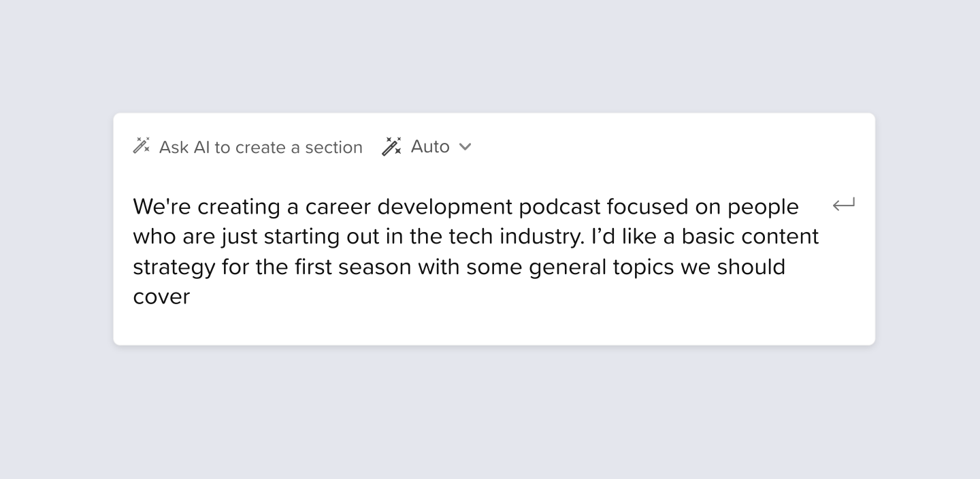Click "Ask AI to create a section"
This screenshot has height=479, width=980.
click(261, 147)
